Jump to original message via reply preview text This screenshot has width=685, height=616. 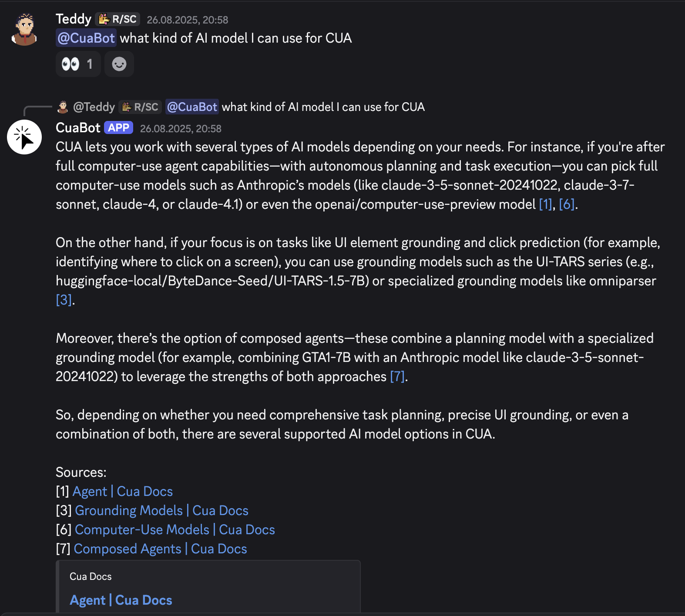pyautogui.click(x=323, y=107)
